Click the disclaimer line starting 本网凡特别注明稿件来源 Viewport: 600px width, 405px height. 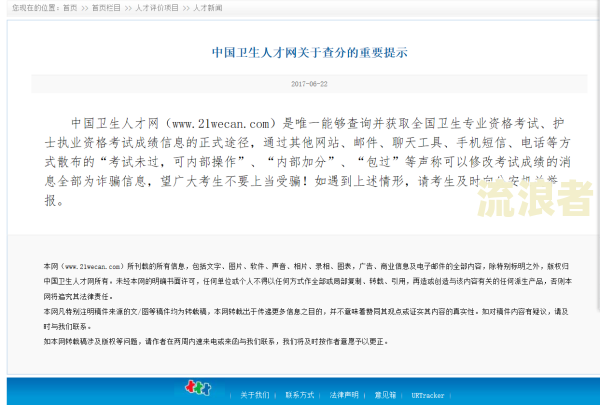pyautogui.click(x=306, y=319)
